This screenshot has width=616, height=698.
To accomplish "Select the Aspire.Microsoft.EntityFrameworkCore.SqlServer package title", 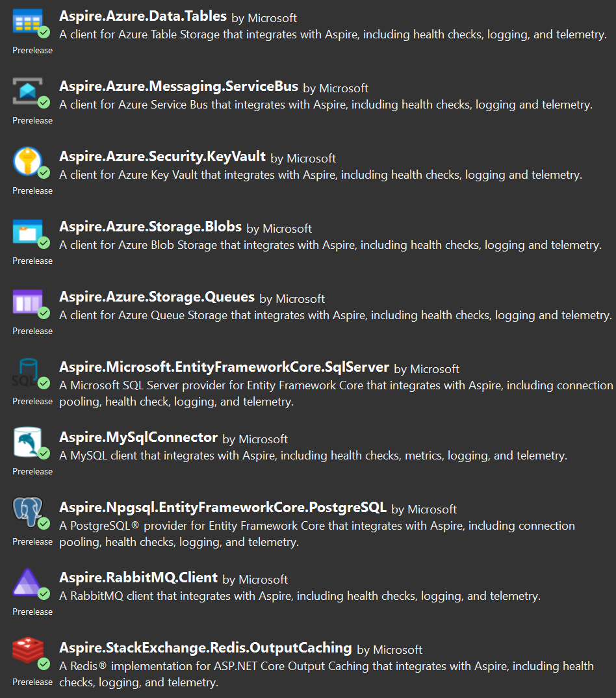I will point(224,367).
